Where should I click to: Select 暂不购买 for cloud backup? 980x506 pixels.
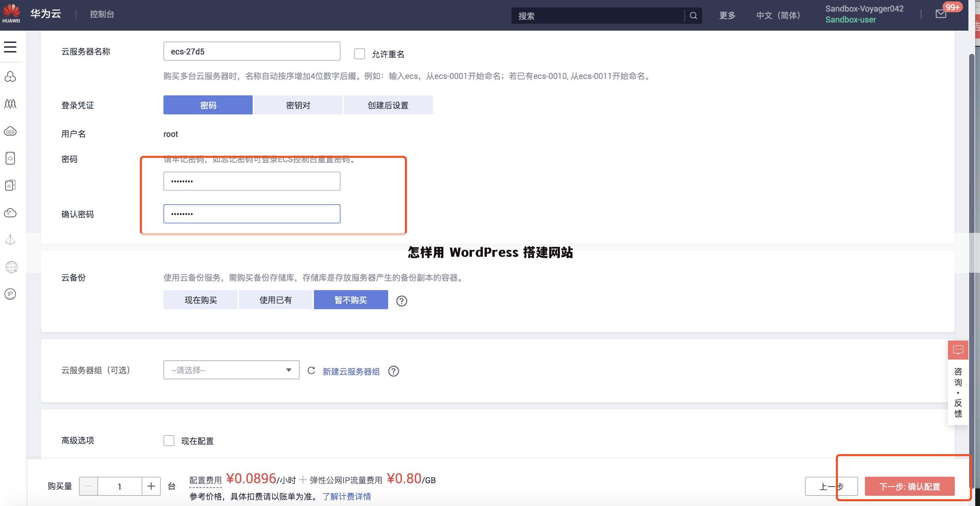pyautogui.click(x=350, y=299)
